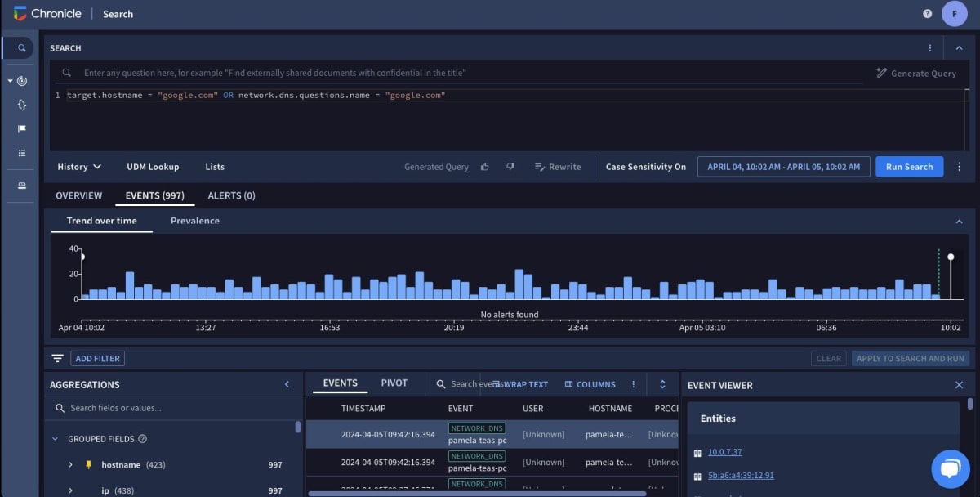Viewport: 980px width, 497px height.
Task: Click the CLEAR filter button
Action: [x=829, y=358]
